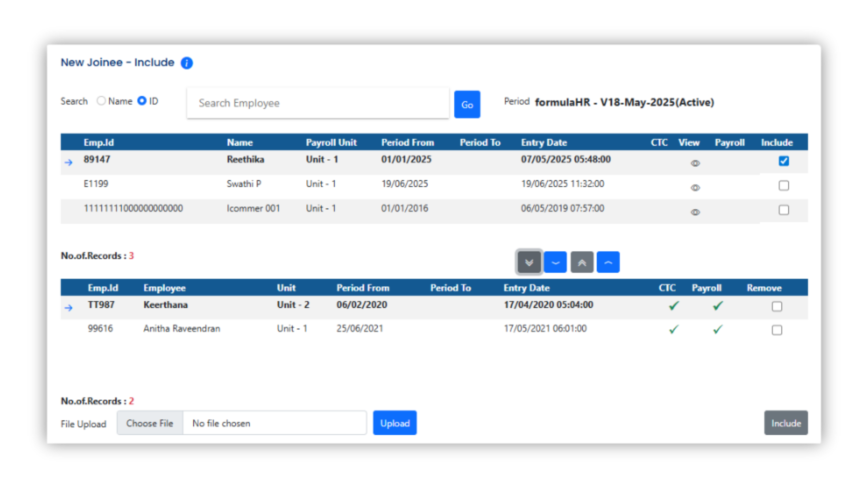Click the single down chevron button
The image size is (868, 488).
pos(555,262)
